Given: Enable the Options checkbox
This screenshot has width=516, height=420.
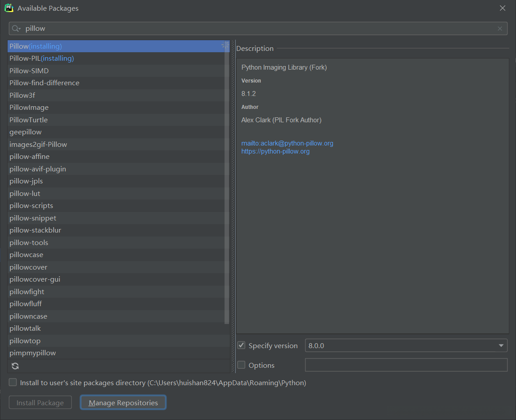Looking at the screenshot, I should 241,365.
